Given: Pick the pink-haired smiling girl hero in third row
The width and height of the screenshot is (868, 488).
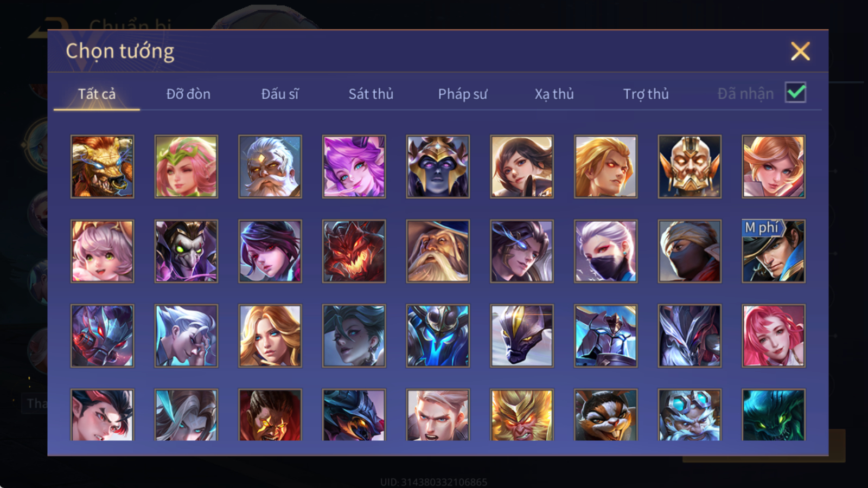Looking at the screenshot, I should (774, 336).
